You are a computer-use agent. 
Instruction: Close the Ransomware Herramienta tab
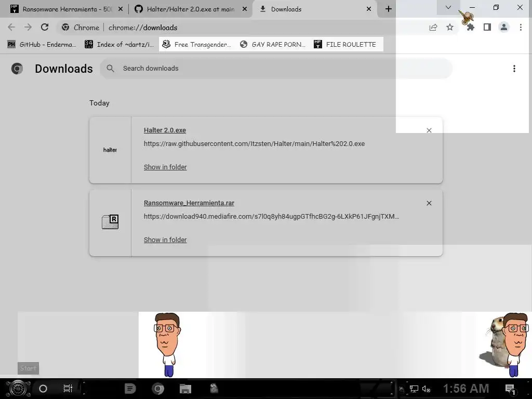(x=121, y=9)
